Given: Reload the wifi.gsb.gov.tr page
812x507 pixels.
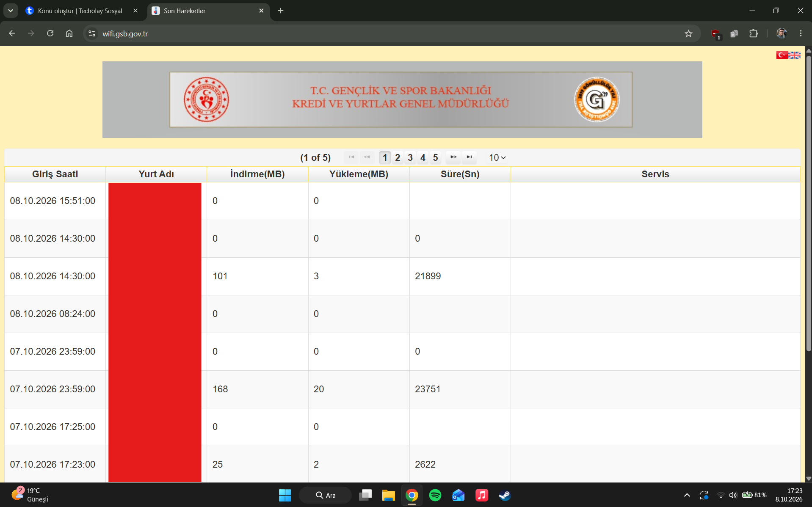Looking at the screenshot, I should coord(50,33).
